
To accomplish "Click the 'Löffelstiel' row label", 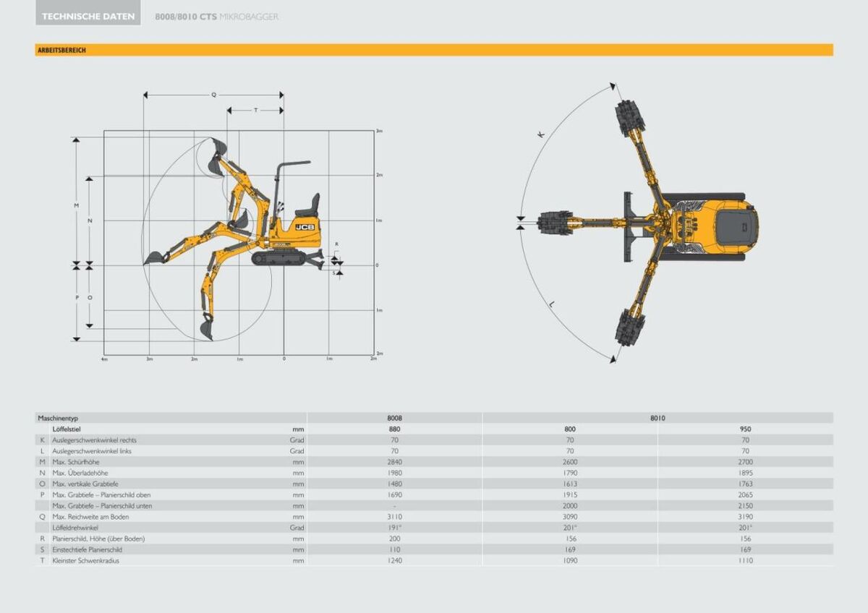I will point(67,429).
